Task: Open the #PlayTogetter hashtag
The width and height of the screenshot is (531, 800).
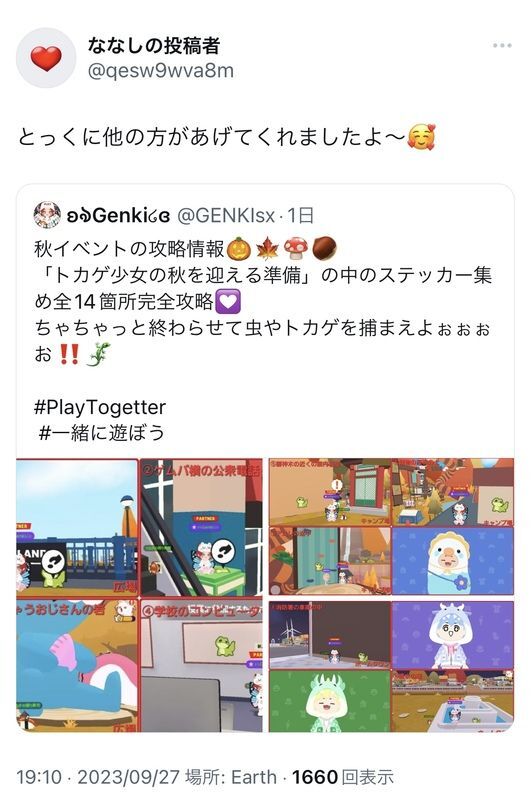Action: (x=100, y=407)
